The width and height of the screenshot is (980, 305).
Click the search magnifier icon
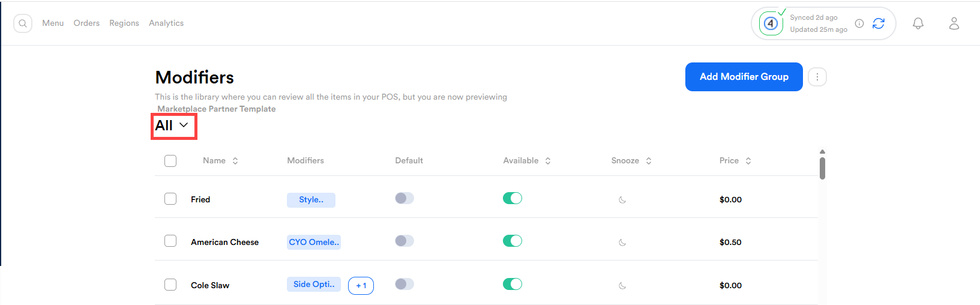tap(23, 23)
